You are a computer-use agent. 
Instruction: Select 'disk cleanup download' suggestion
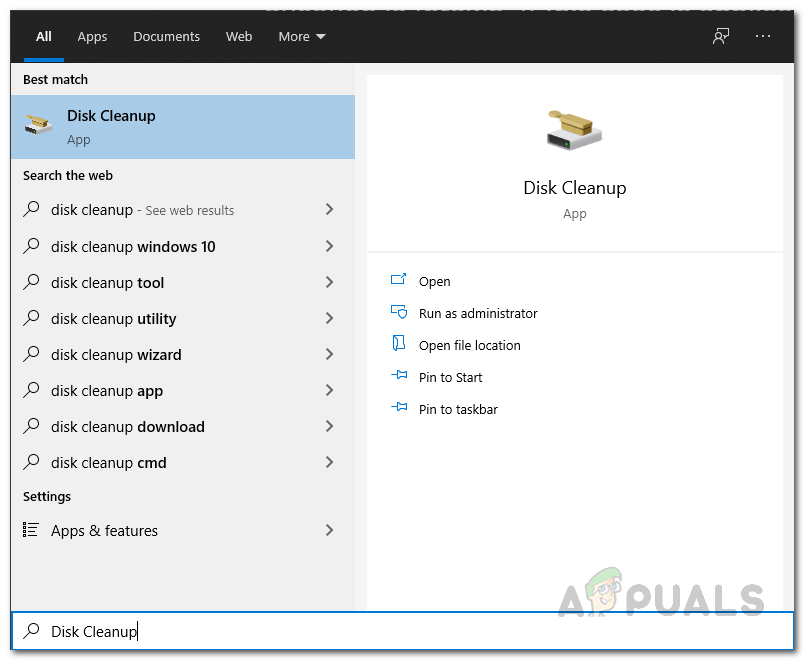pyautogui.click(x=183, y=426)
